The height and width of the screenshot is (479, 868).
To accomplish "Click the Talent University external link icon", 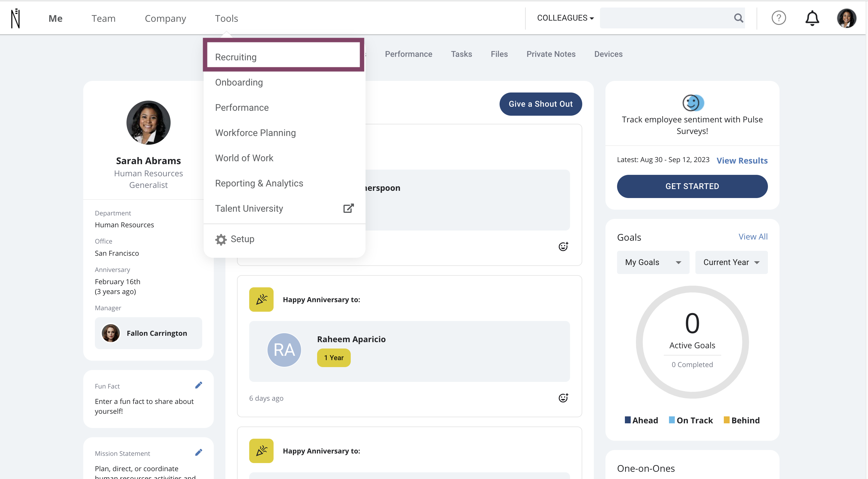I will point(348,208).
